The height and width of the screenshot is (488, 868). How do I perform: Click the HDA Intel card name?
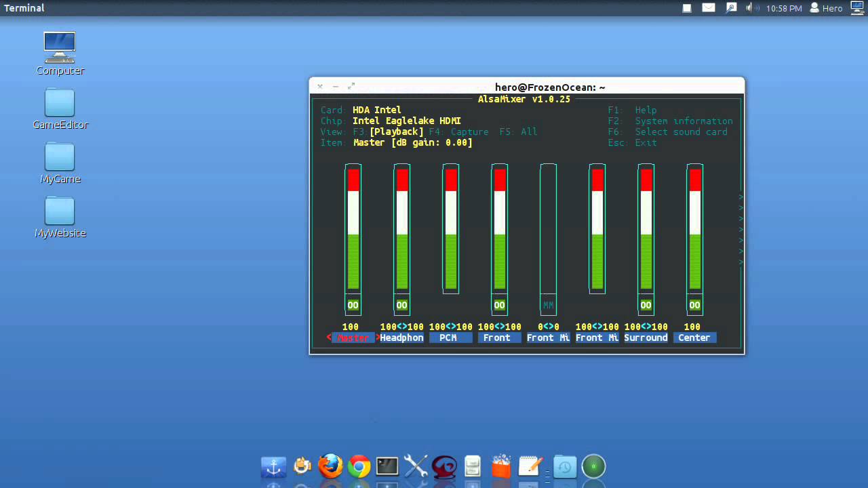[x=377, y=110]
